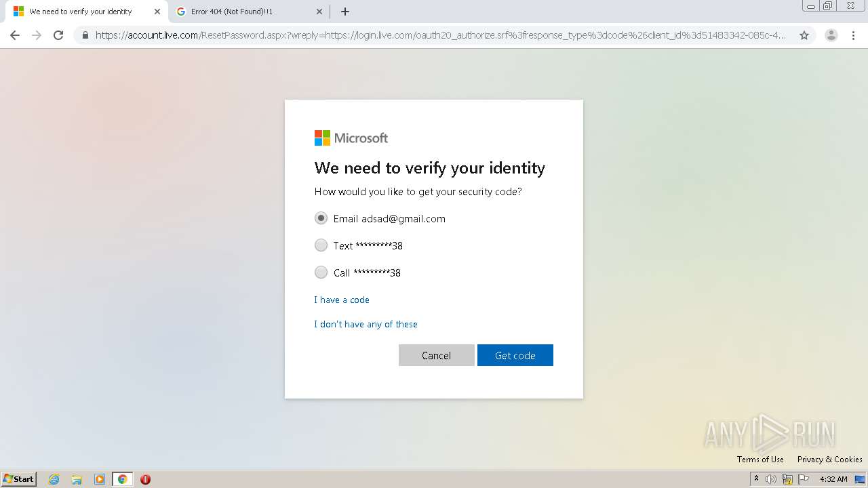Open the Chrome profile avatar menu
868x488 pixels.
pyautogui.click(x=831, y=35)
